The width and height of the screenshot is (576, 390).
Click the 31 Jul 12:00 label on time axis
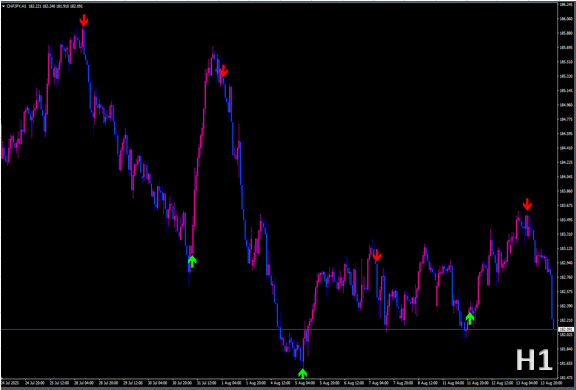[x=206, y=383]
